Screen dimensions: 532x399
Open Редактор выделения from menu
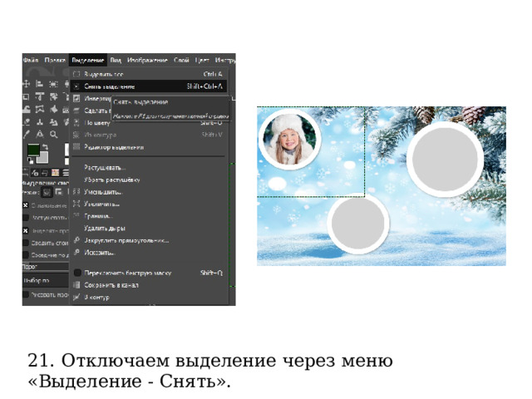pos(148,147)
